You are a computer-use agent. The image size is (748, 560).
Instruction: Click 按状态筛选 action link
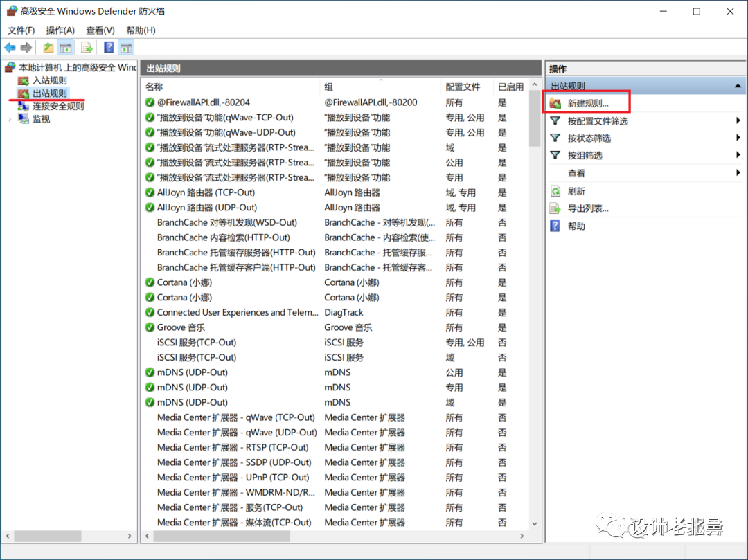tap(589, 138)
